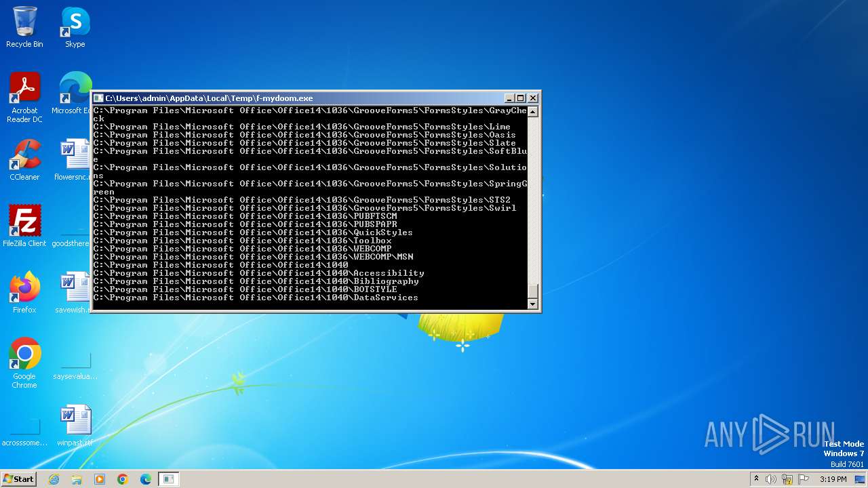Viewport: 868px width, 488px height.
Task: Activate the f-mydoom.exe console taskbar button
Action: [x=169, y=479]
